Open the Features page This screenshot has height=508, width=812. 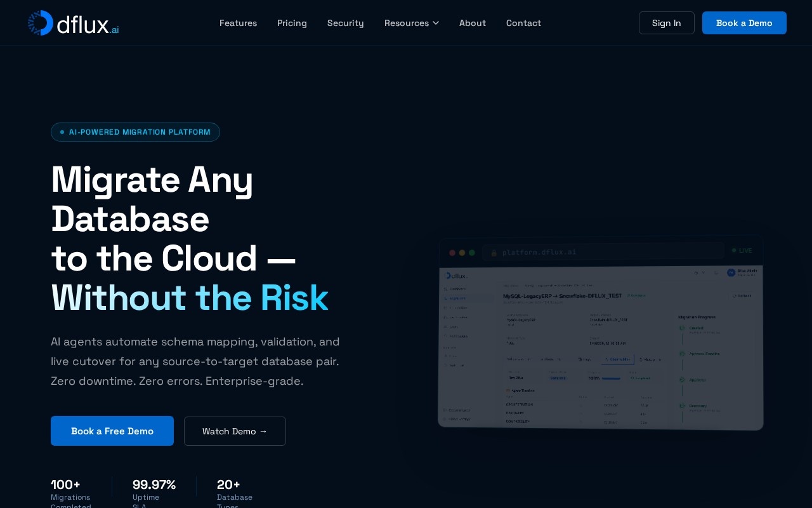[x=238, y=23]
